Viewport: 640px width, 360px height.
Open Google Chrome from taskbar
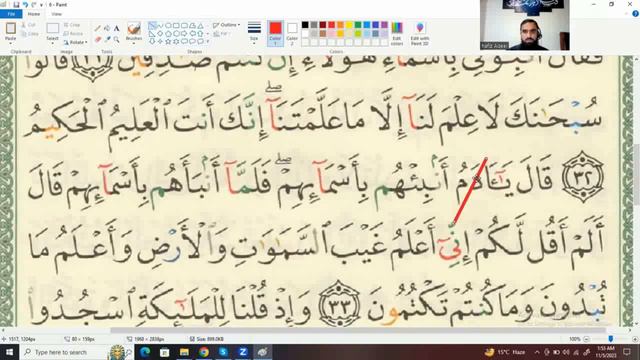[x=204, y=352]
